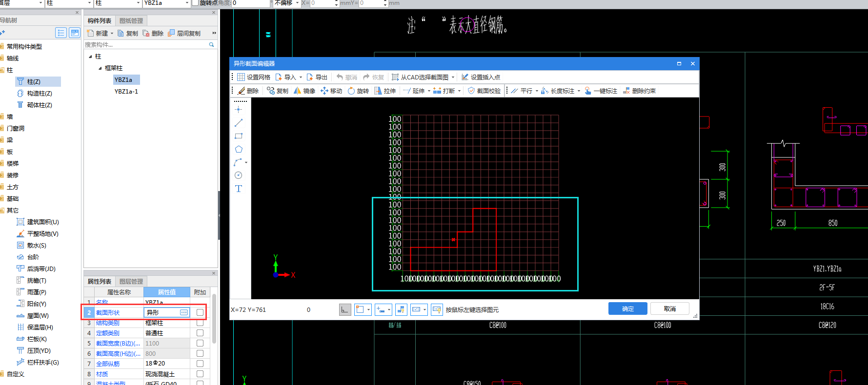
Task: Switch to the 图纸管理 tab
Action: pos(131,20)
